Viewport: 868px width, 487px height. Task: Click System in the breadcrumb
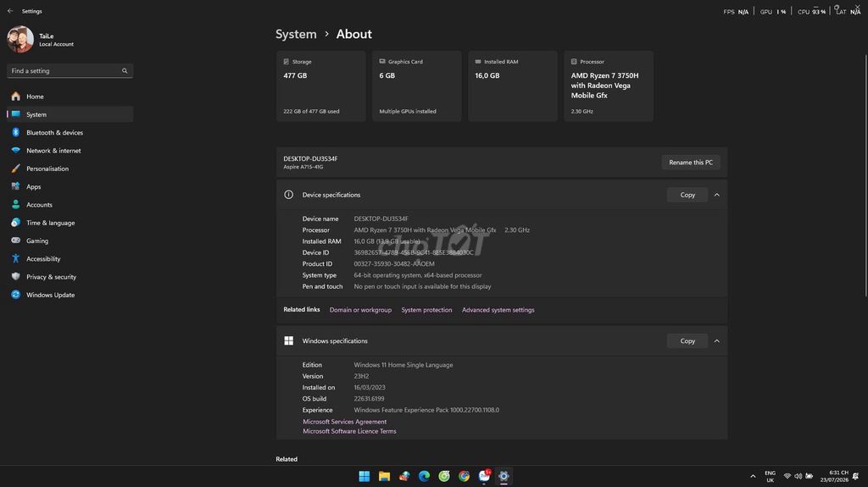[296, 35]
